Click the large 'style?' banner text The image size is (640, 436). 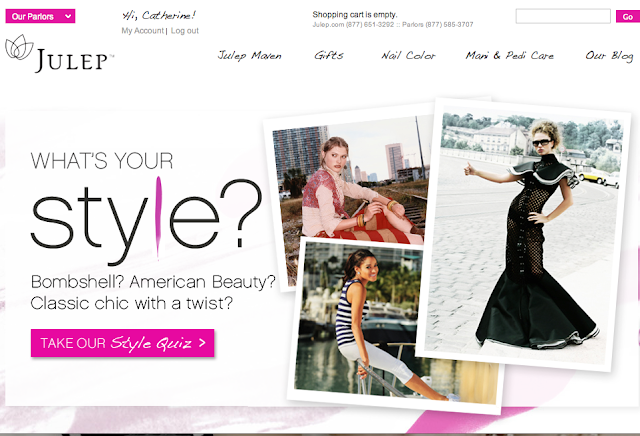[x=146, y=220]
